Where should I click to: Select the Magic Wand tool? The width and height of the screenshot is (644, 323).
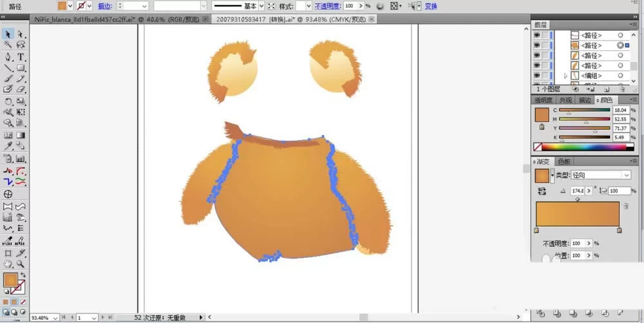click(8, 45)
